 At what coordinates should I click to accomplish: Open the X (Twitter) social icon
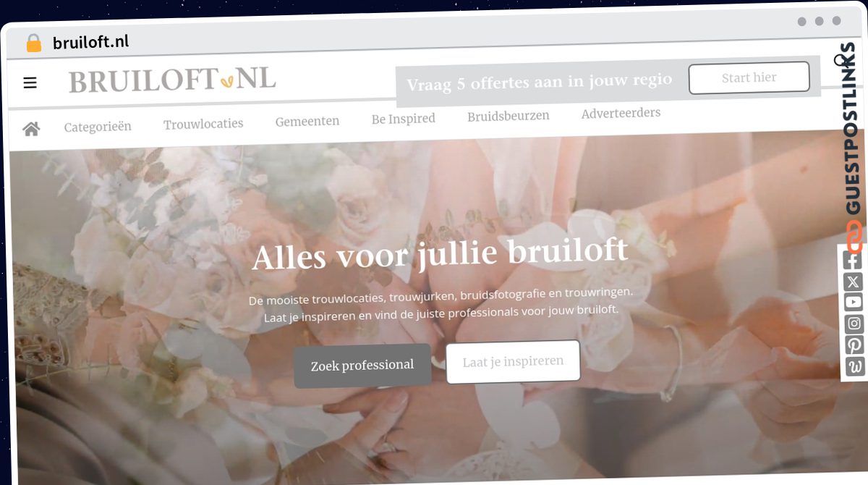pos(854,282)
